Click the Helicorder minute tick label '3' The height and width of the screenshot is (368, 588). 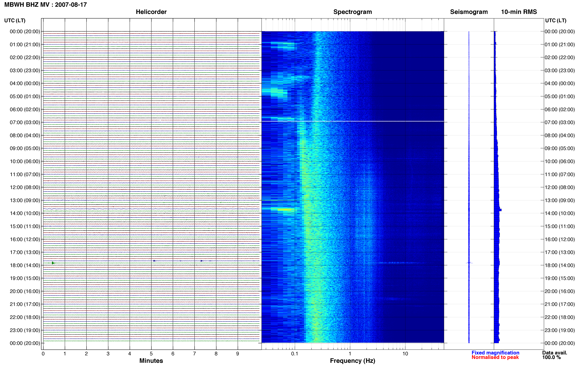pyautogui.click(x=108, y=354)
